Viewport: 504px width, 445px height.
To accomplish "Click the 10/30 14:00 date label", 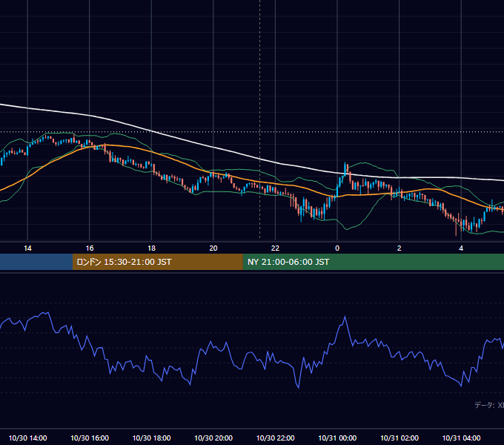I will (27, 438).
